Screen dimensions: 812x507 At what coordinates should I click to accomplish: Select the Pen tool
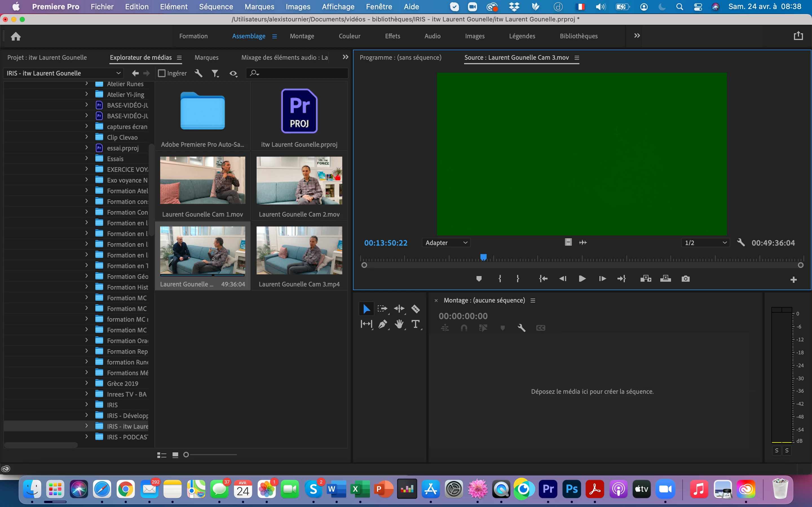pos(383,324)
